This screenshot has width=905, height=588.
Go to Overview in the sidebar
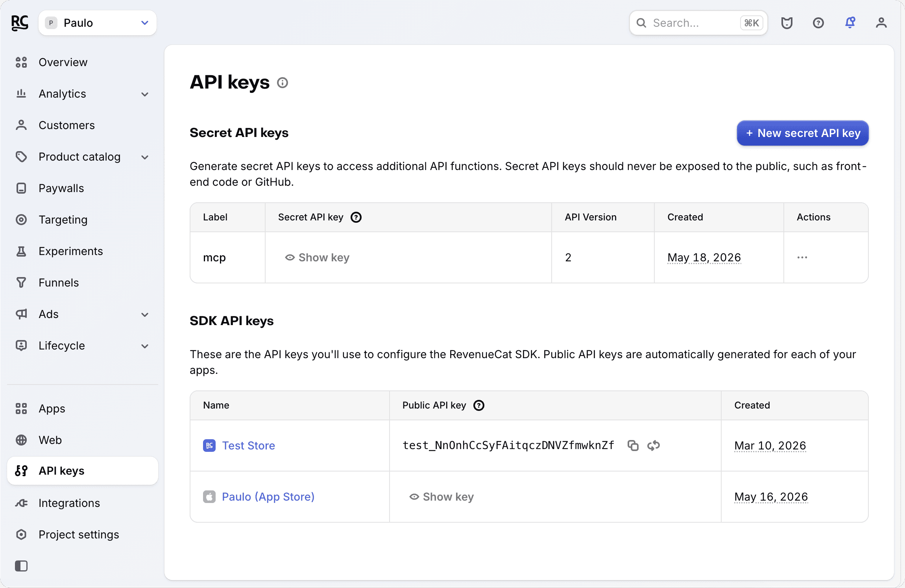pos(83,62)
